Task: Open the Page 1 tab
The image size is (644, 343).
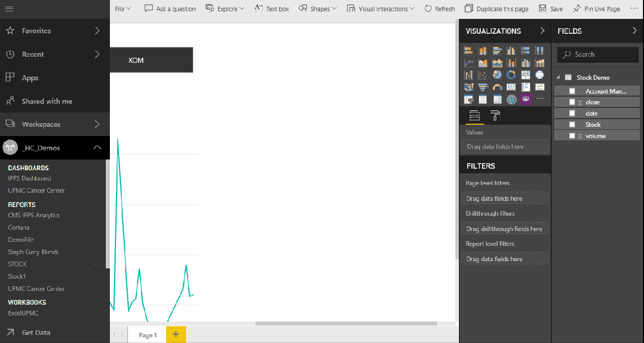Action: click(x=148, y=335)
